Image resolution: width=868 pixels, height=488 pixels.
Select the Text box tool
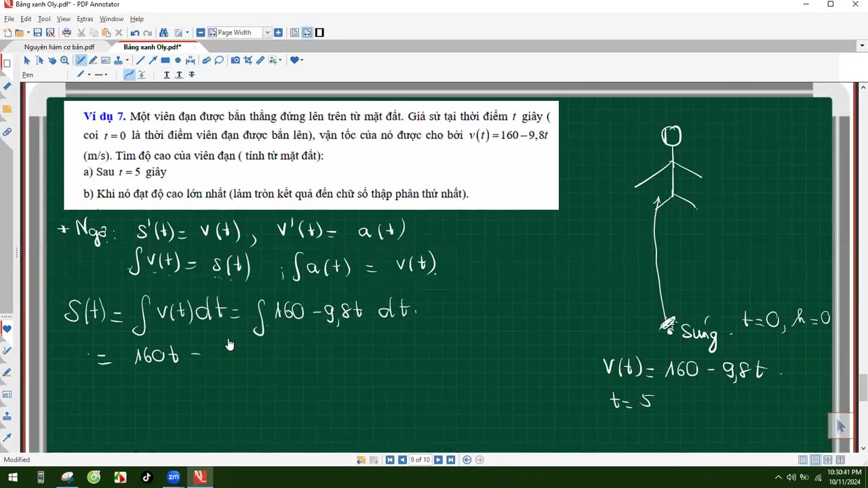(x=106, y=60)
